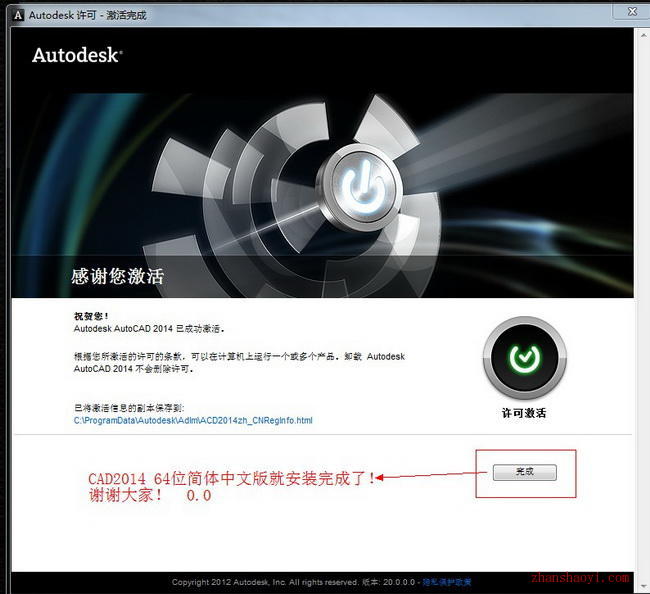Click the Copyright 2012 Autodesk footer text

(x=265, y=582)
